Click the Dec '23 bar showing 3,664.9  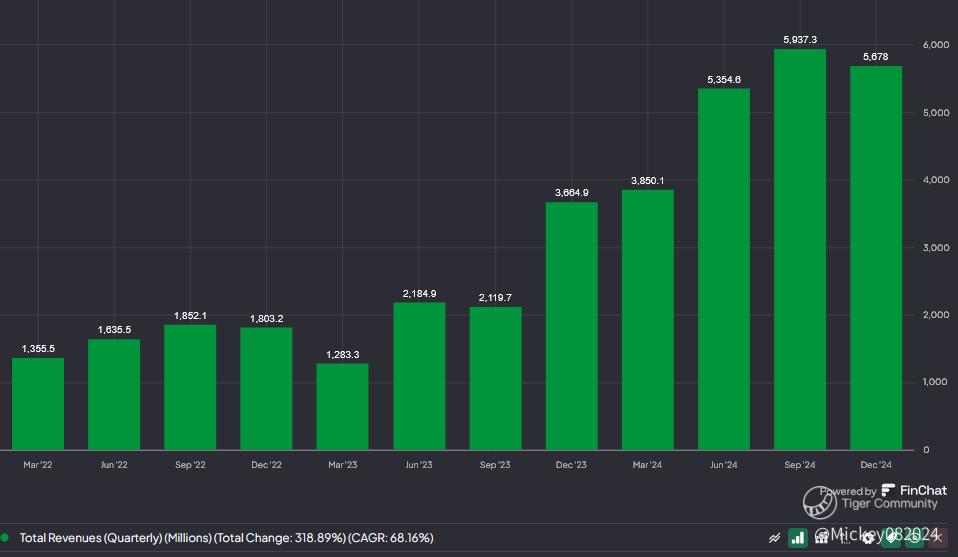point(571,326)
